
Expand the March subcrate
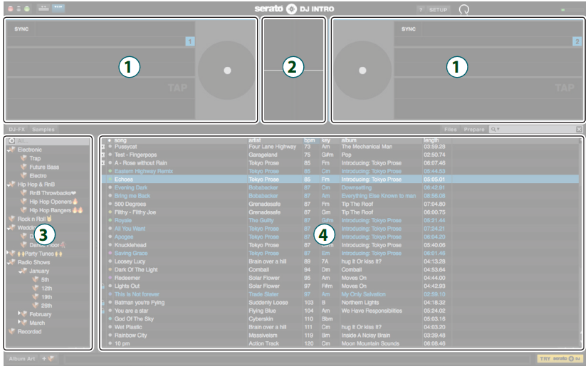coord(19,322)
